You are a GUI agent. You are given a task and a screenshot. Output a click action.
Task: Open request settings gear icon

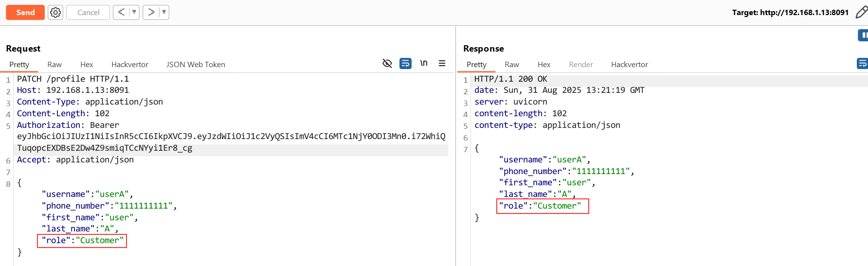tap(55, 12)
